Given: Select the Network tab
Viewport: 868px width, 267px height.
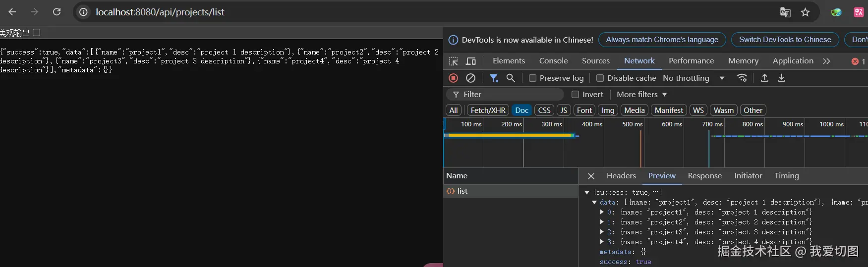Looking at the screenshot, I should 639,61.
